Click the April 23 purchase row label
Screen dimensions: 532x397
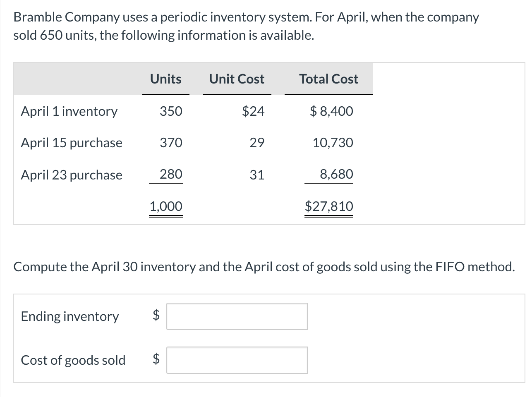pyautogui.click(x=72, y=175)
